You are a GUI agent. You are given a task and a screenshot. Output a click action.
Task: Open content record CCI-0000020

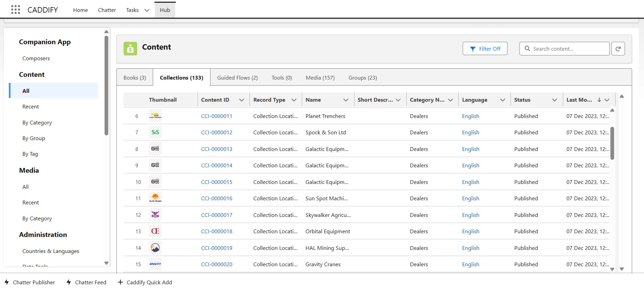217,265
